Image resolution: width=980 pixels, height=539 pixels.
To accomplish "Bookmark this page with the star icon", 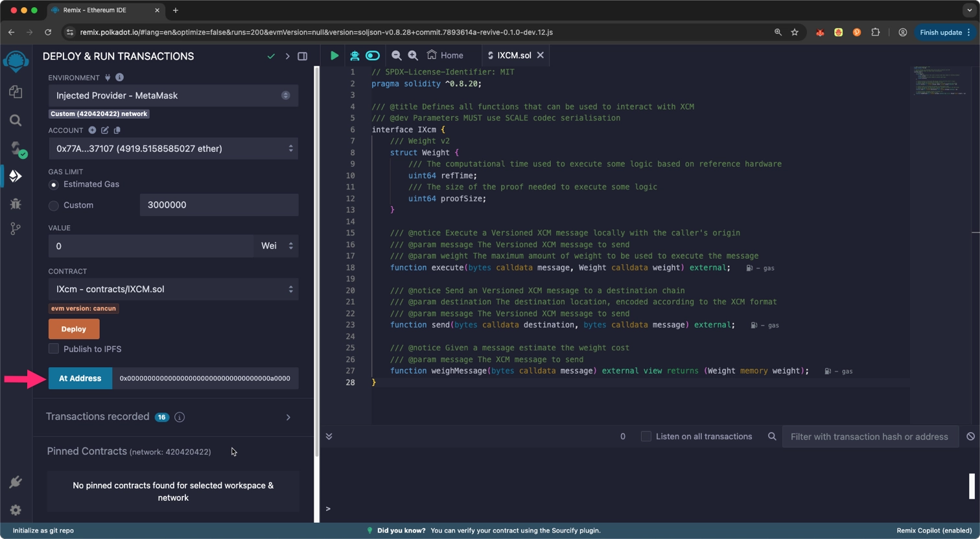I will [795, 32].
